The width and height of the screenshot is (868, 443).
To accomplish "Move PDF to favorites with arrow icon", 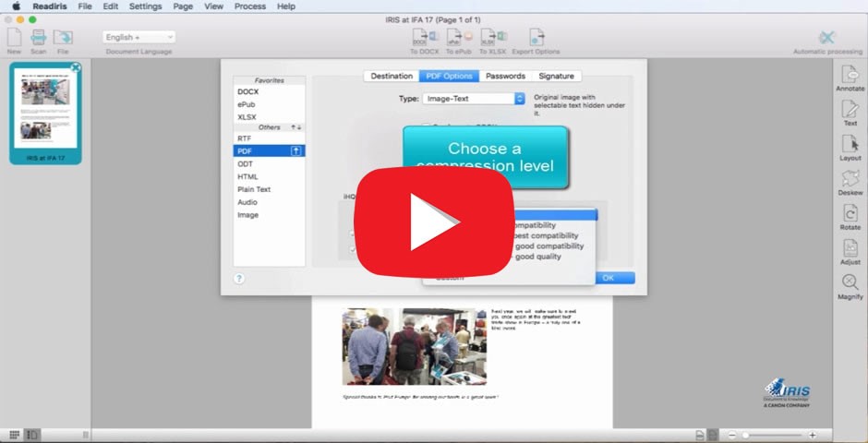I will [x=296, y=151].
